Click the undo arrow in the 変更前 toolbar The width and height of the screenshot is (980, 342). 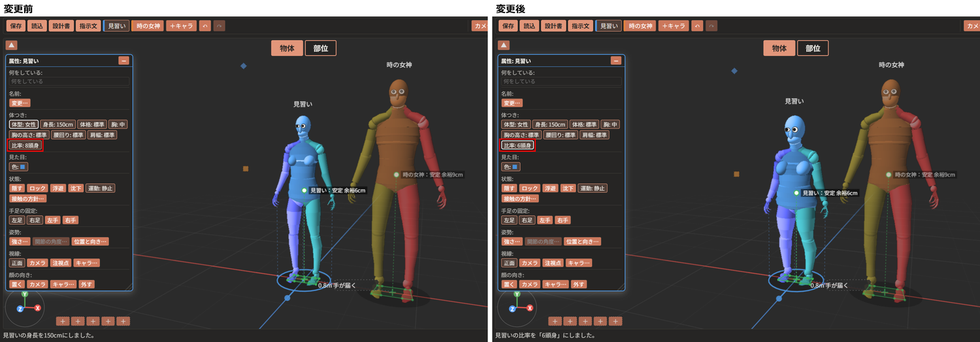[x=206, y=26]
